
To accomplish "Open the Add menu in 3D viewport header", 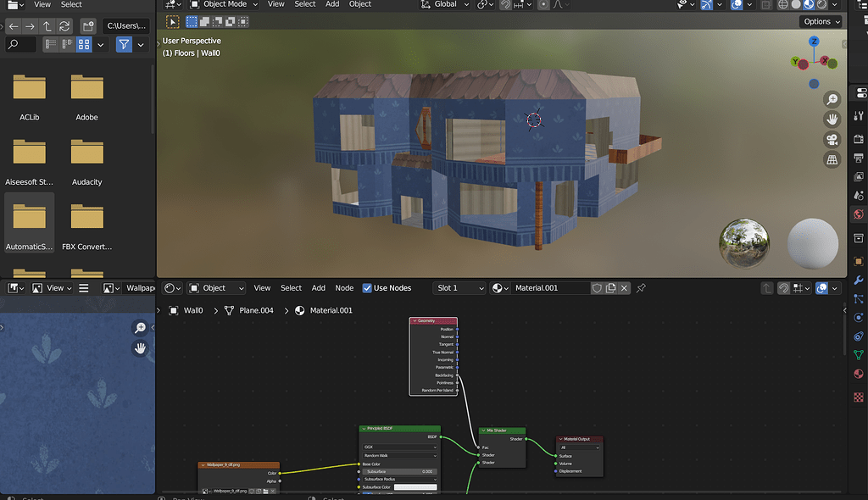I will pyautogui.click(x=332, y=4).
